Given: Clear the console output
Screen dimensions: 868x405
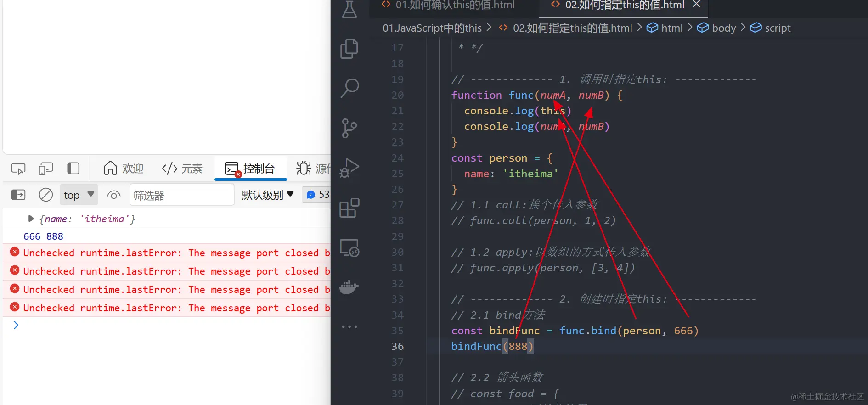Looking at the screenshot, I should pos(46,195).
